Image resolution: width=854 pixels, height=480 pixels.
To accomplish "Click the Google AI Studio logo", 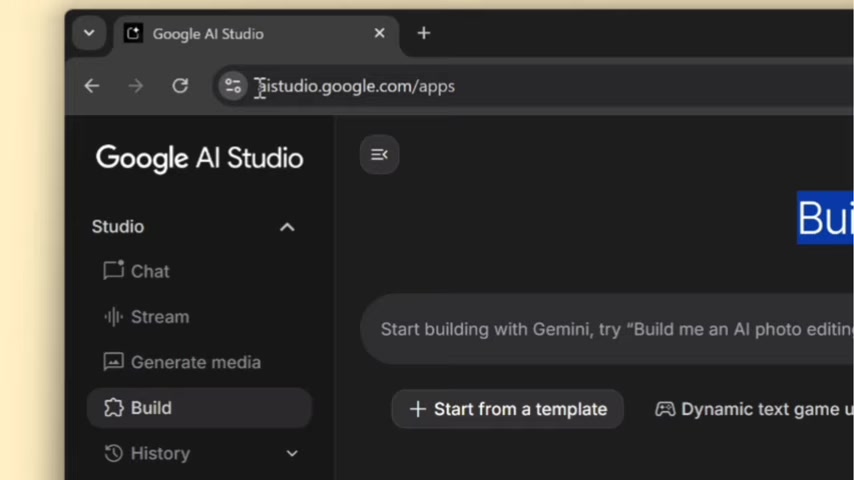I will coord(199,158).
